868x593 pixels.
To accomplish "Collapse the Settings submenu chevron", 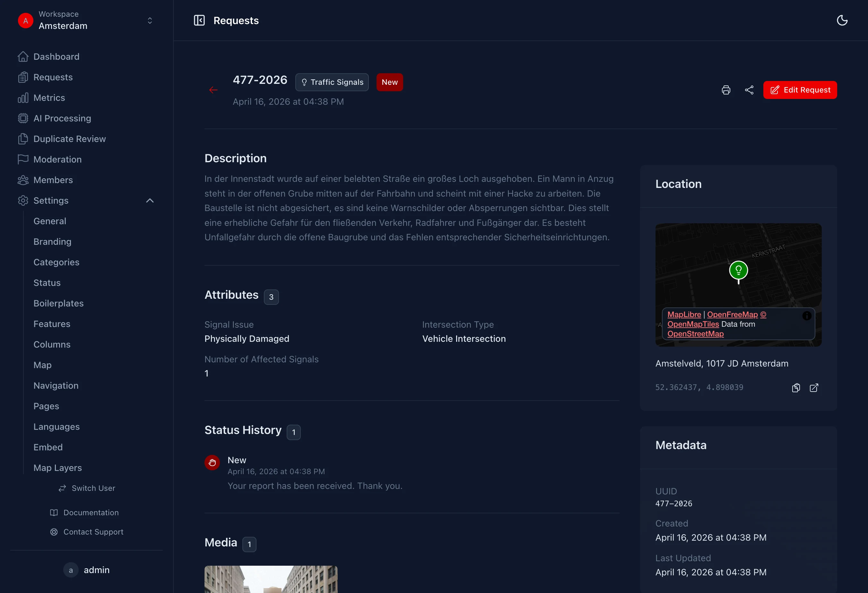I will pos(150,201).
